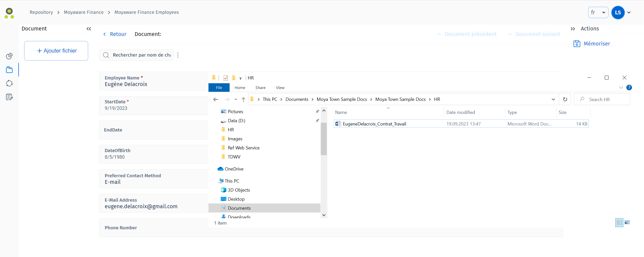644x257 pixels.
Task: Expand the Explorer ribbon chevron
Action: coord(621,88)
